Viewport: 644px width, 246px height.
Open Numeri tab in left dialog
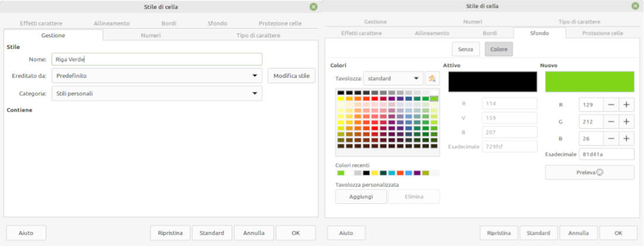150,35
